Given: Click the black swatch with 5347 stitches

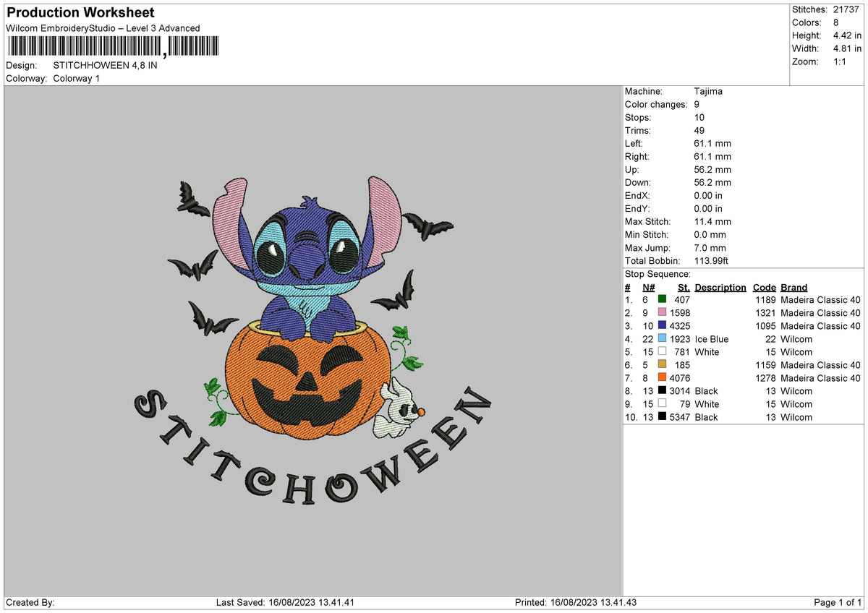Looking at the screenshot, I should pos(662,416).
